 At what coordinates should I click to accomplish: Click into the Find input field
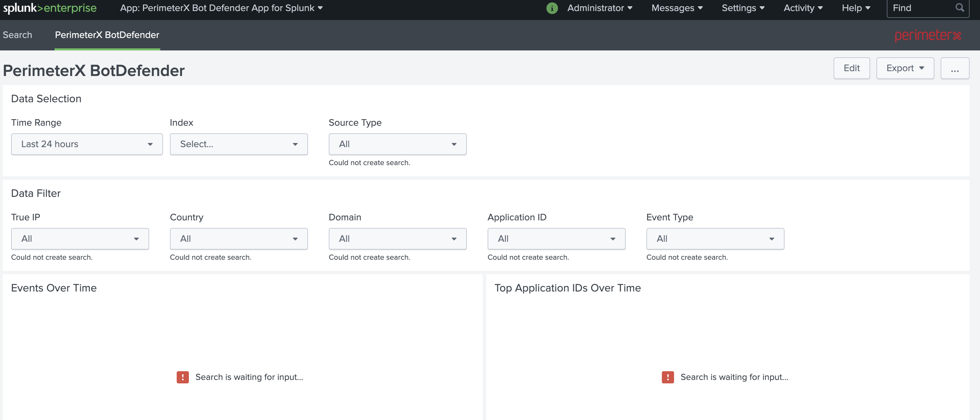[921, 8]
